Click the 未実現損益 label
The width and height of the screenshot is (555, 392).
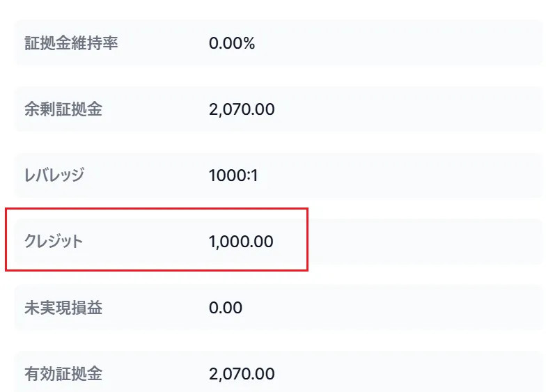click(63, 308)
